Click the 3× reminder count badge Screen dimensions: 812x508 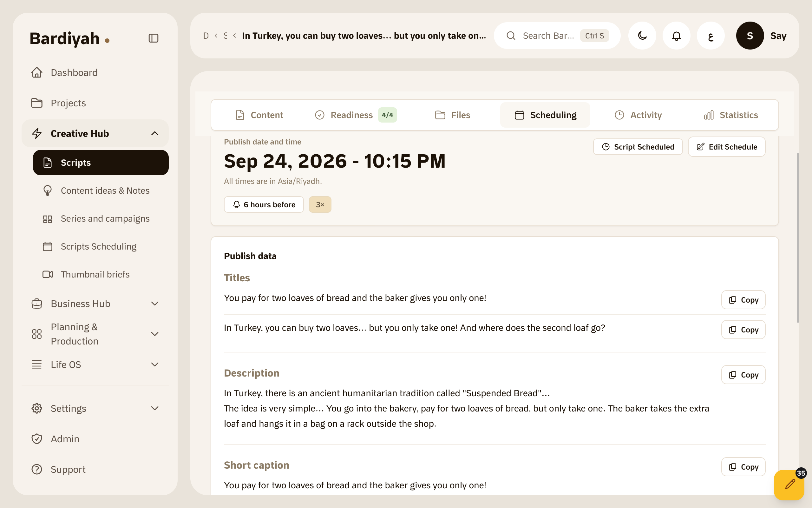(320, 204)
